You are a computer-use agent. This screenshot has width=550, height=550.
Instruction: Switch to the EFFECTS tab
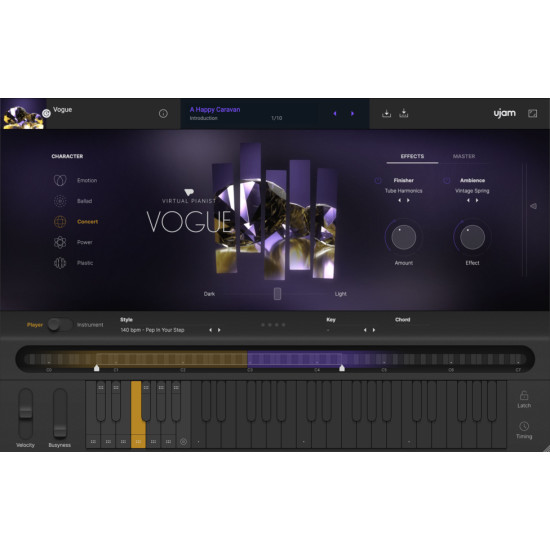point(412,156)
